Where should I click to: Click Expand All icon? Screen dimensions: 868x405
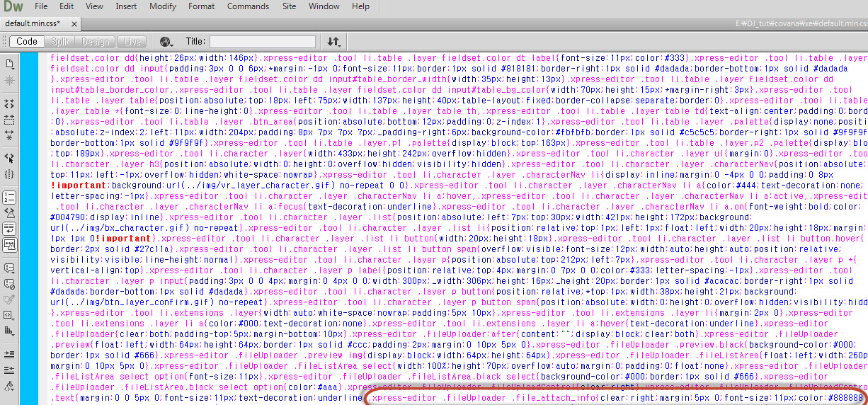point(10,135)
